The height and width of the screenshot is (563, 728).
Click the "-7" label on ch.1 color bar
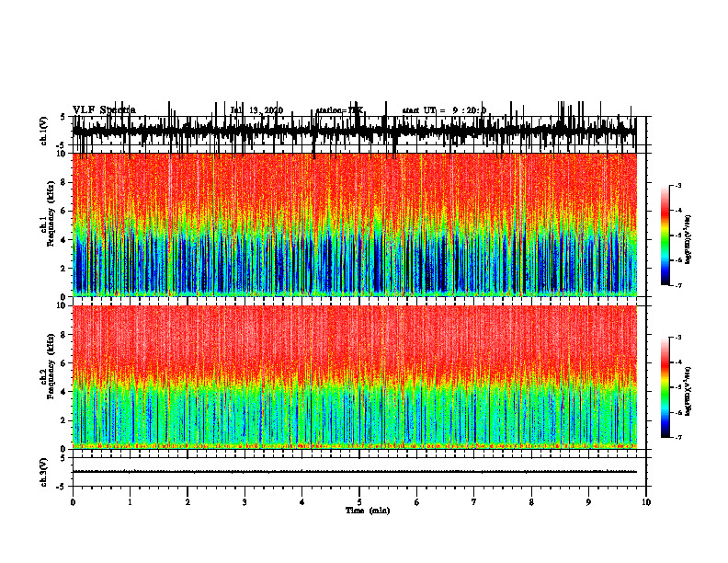click(x=678, y=285)
